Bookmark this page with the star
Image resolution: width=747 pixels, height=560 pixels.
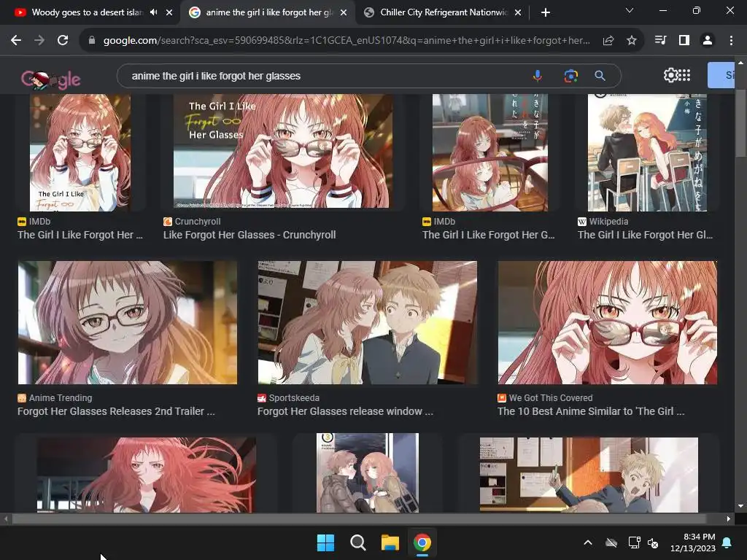(x=631, y=41)
